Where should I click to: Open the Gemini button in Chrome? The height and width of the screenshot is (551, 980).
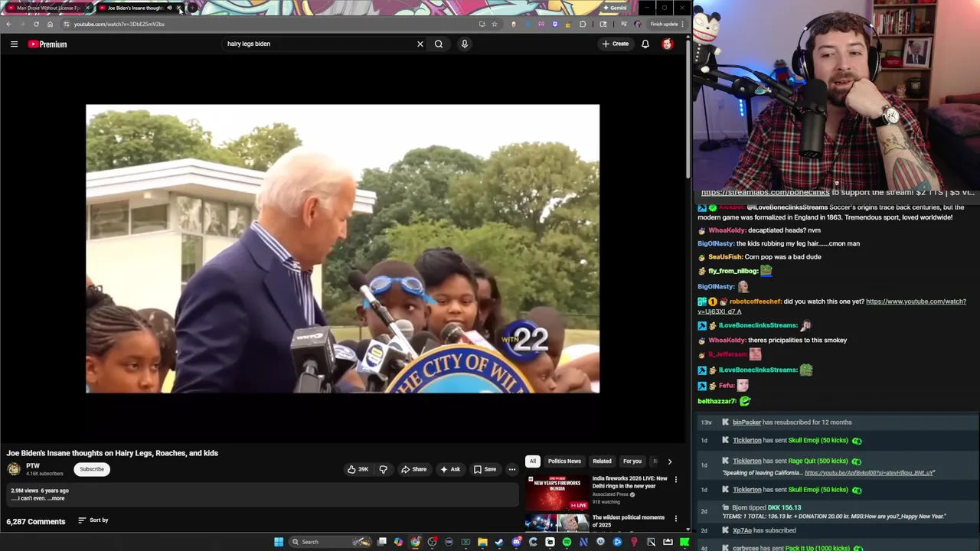pyautogui.click(x=615, y=8)
